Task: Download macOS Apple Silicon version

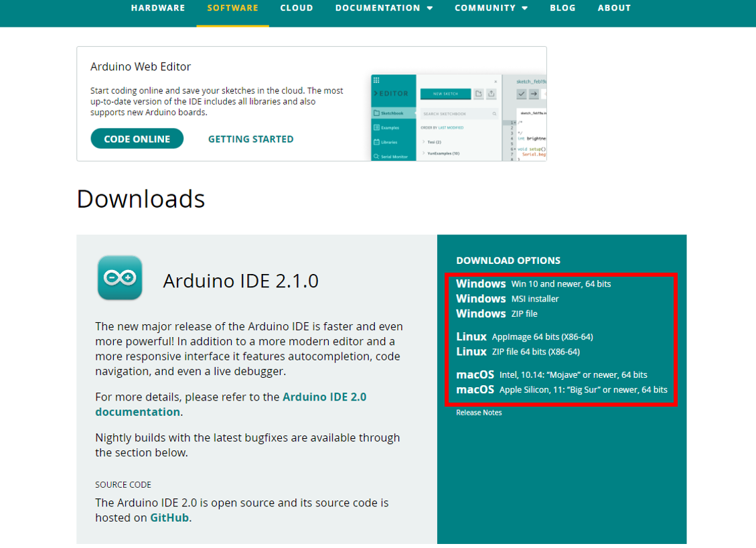Action: point(562,389)
